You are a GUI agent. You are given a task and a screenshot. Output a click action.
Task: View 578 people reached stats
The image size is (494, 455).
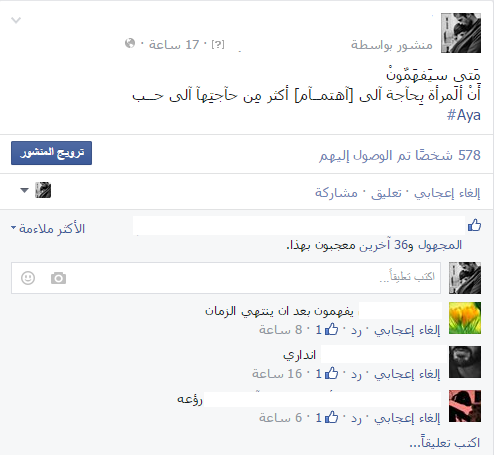pyautogui.click(x=400, y=155)
